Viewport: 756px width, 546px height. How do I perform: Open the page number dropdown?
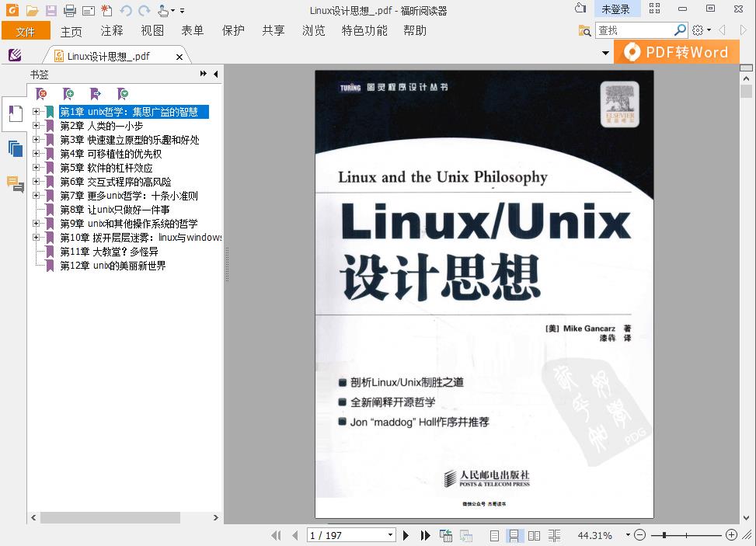pos(390,535)
